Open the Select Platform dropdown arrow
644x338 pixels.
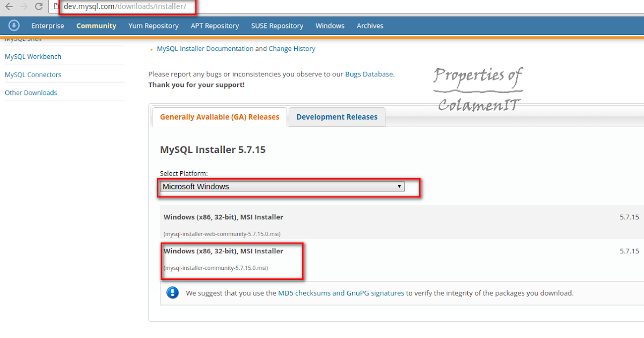coord(399,186)
